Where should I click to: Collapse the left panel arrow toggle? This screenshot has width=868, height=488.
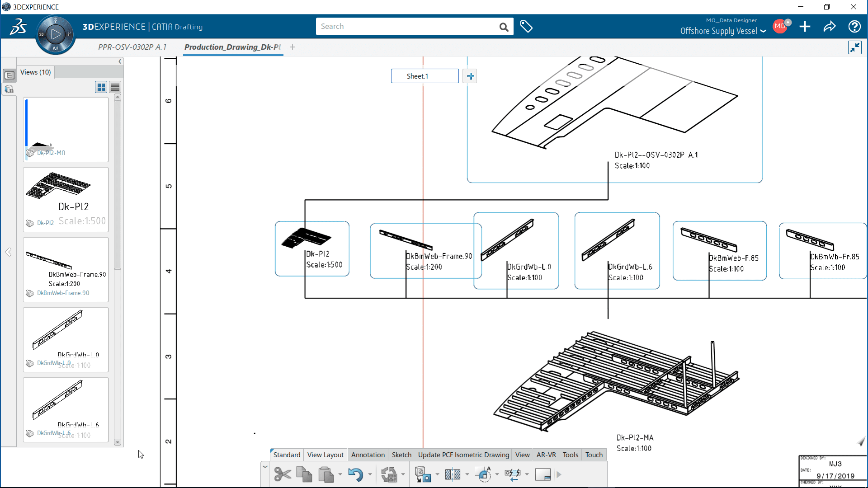coord(119,61)
